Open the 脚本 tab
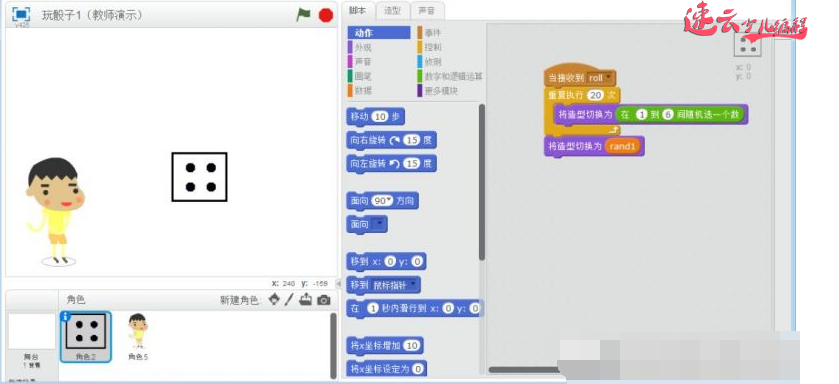 [x=357, y=11]
